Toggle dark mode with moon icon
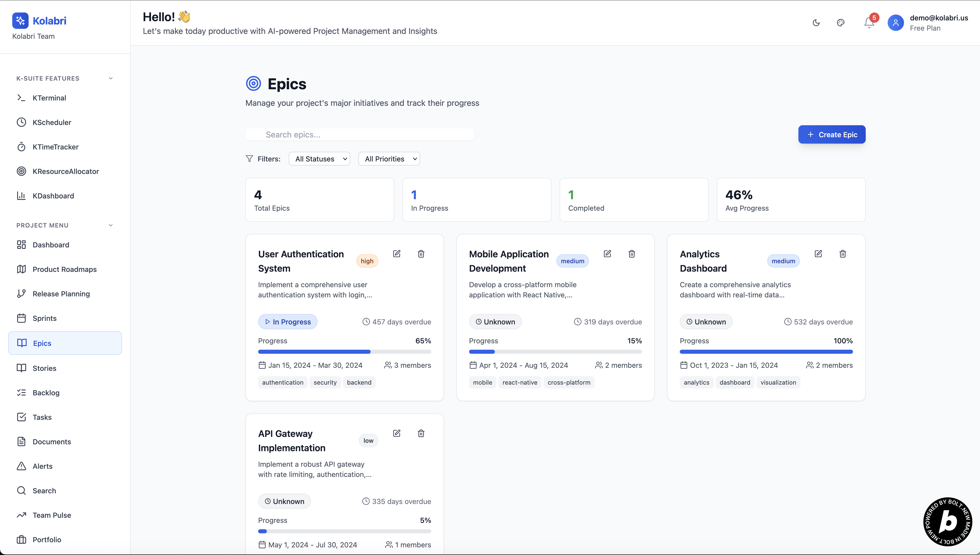Image resolution: width=980 pixels, height=555 pixels. pos(816,23)
